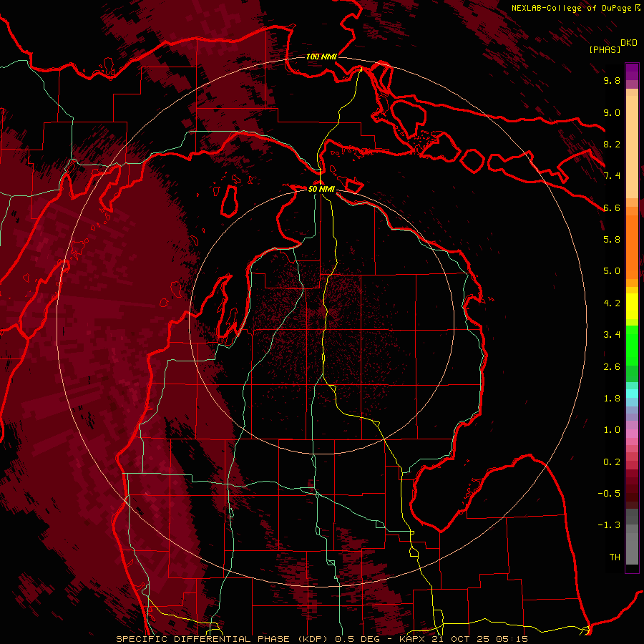The width and height of the screenshot is (644, 644).
Task: Click the 5.8 legend value
Action: coord(612,240)
